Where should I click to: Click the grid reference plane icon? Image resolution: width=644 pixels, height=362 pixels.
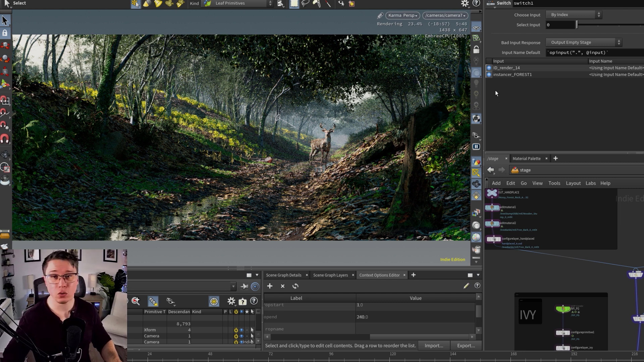click(x=476, y=27)
